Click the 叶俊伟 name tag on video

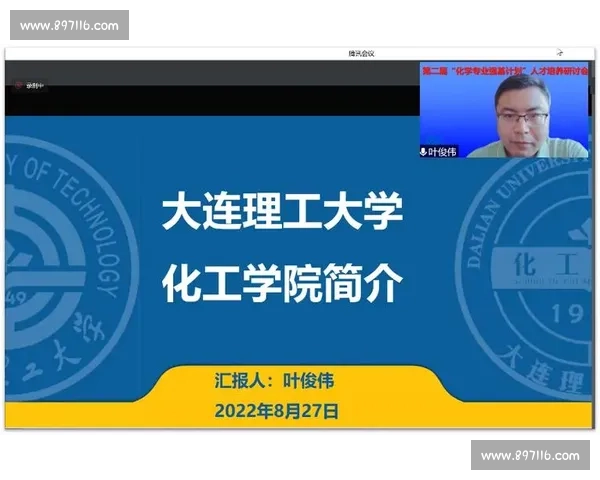pos(442,152)
